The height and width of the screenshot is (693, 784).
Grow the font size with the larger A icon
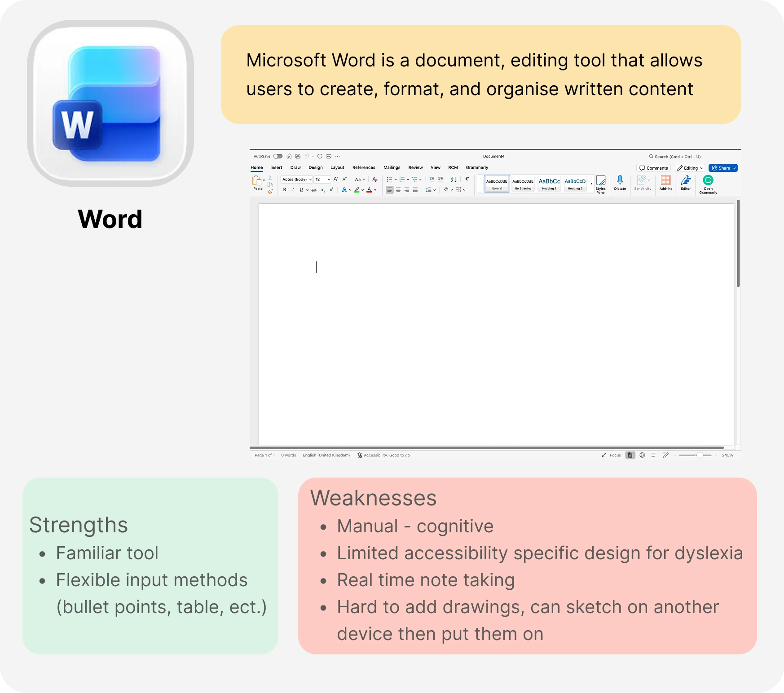click(x=336, y=180)
